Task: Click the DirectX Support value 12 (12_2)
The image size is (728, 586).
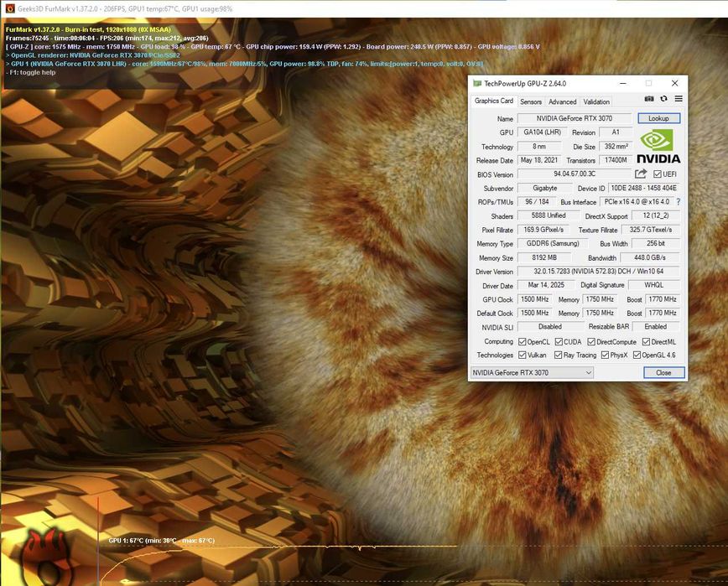Action: click(656, 215)
